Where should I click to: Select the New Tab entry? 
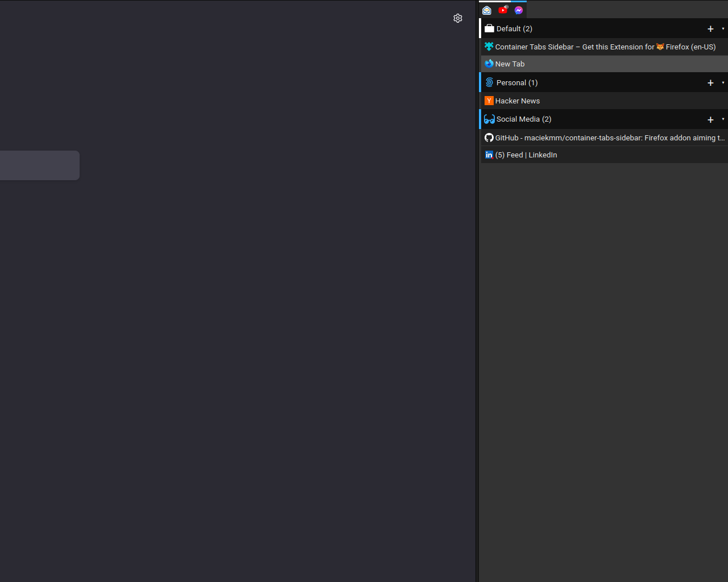604,64
